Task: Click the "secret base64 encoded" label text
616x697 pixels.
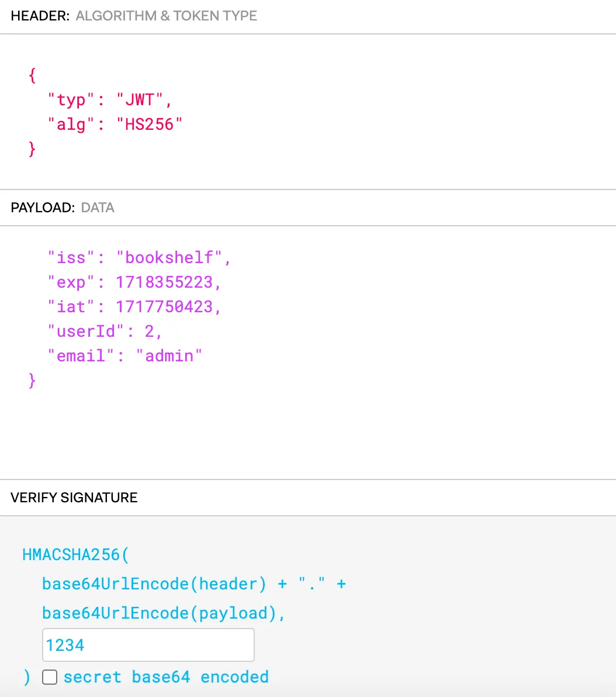Action: (166, 677)
